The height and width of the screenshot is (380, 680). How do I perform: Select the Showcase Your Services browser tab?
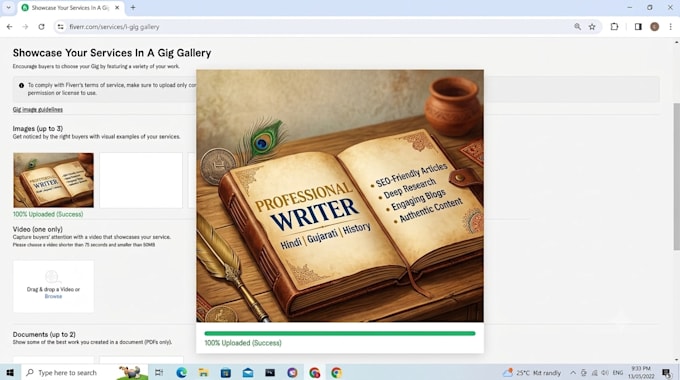pos(71,8)
